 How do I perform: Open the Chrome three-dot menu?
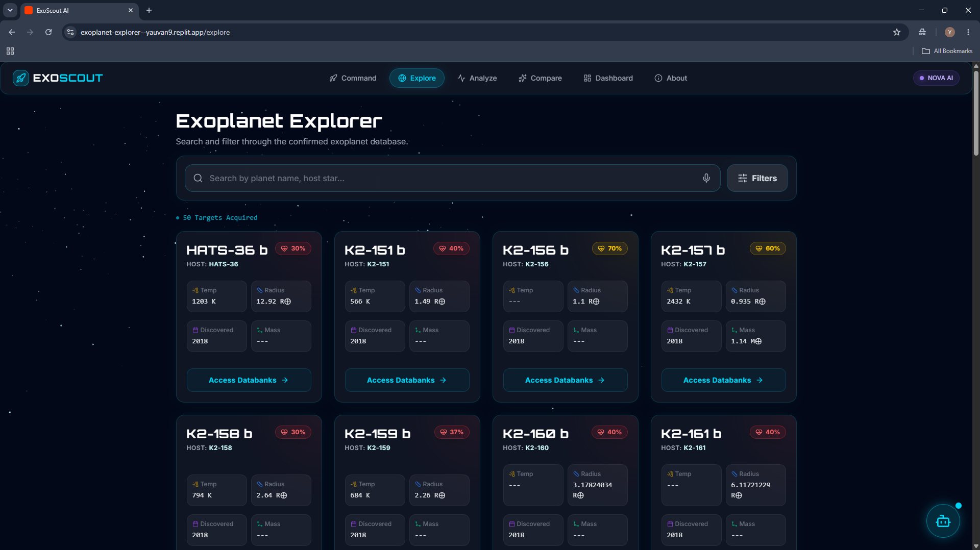pyautogui.click(x=968, y=32)
